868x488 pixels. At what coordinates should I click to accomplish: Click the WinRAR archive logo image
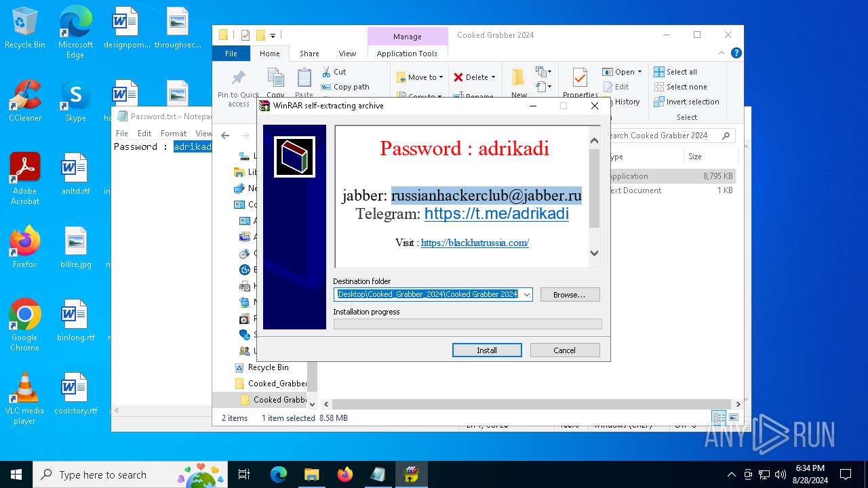tap(294, 157)
